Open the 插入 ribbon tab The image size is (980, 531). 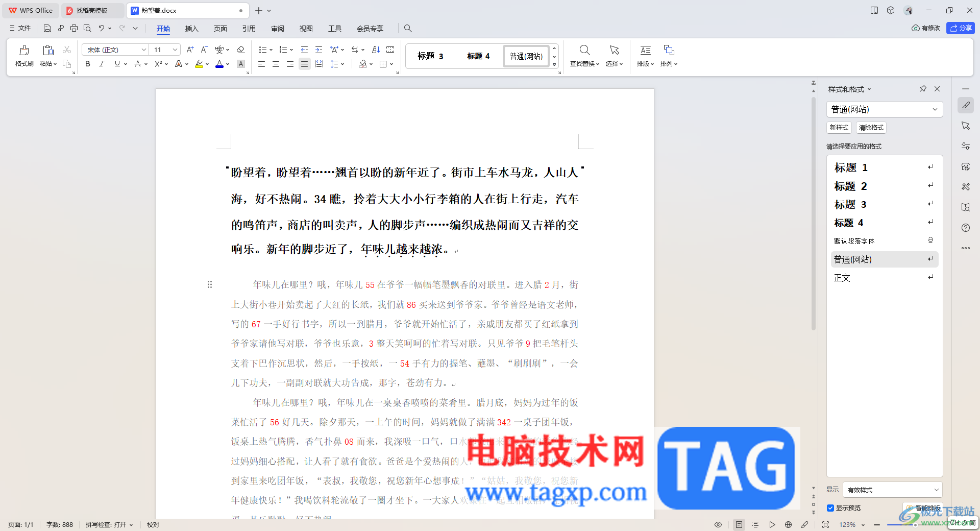pos(191,29)
